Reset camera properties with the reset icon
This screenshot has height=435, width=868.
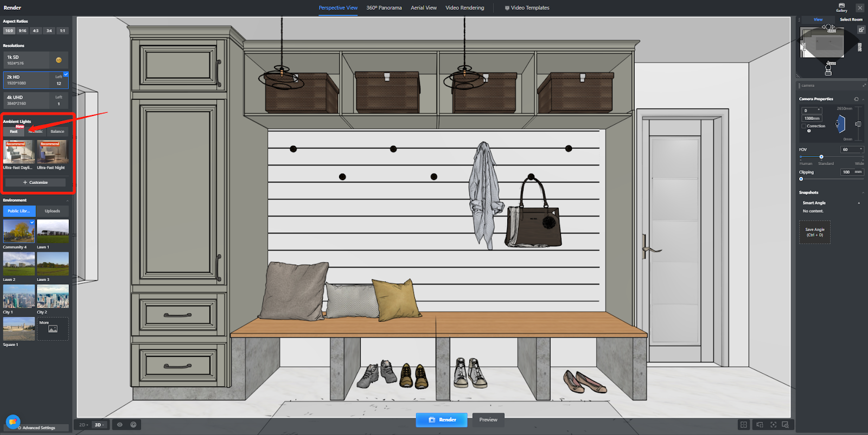pos(856,99)
